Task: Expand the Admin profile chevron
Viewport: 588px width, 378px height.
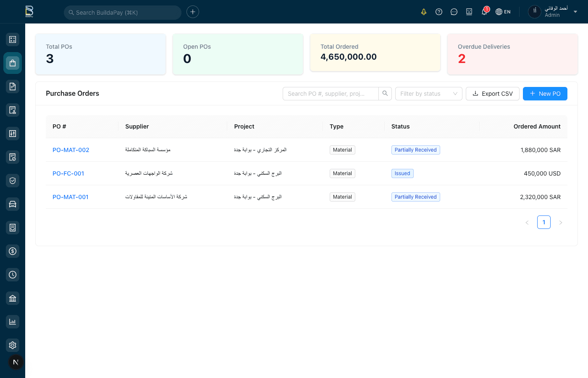Action: pos(575,12)
